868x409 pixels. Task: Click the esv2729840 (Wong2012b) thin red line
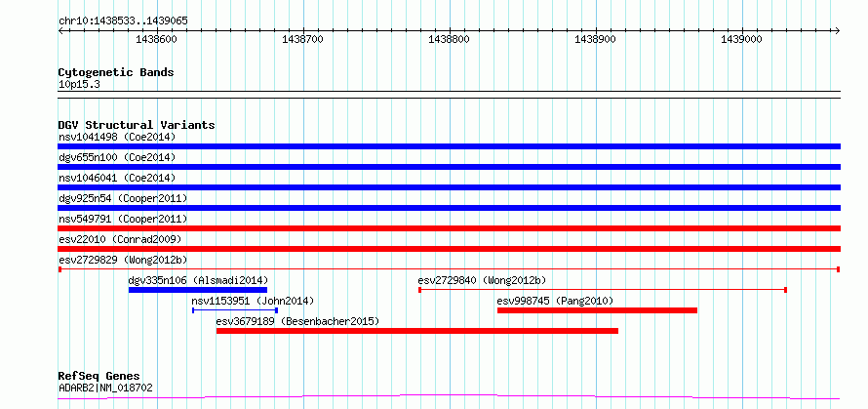603,290
